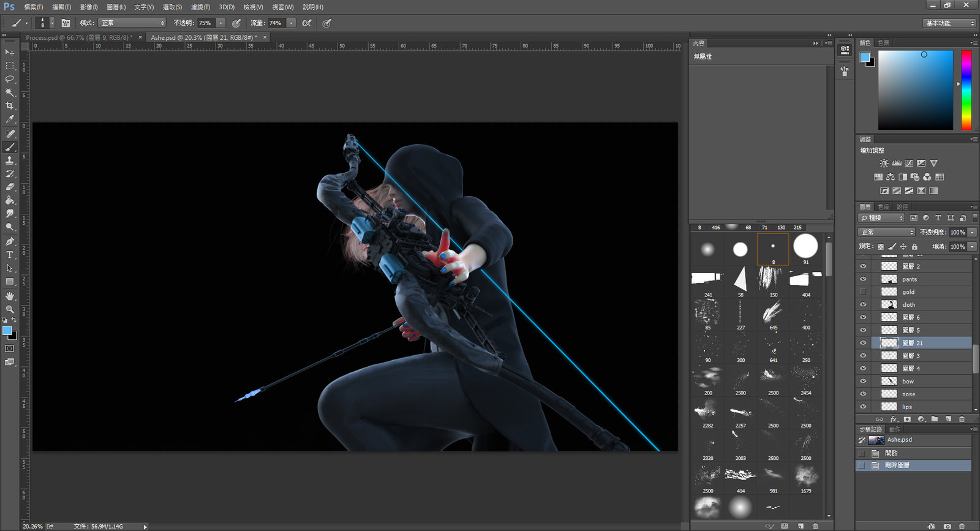Switch to the 色票 swatches tab
The width and height of the screenshot is (980, 531).
click(x=883, y=43)
